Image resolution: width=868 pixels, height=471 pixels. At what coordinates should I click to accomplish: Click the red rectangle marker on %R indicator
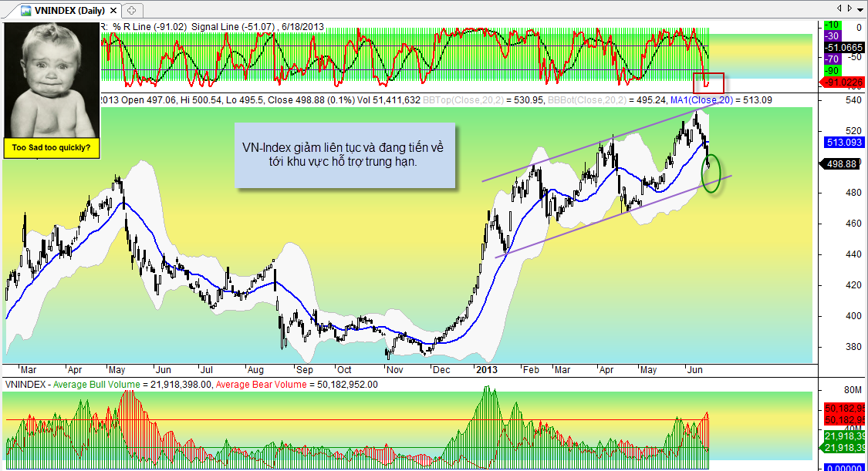coord(708,82)
